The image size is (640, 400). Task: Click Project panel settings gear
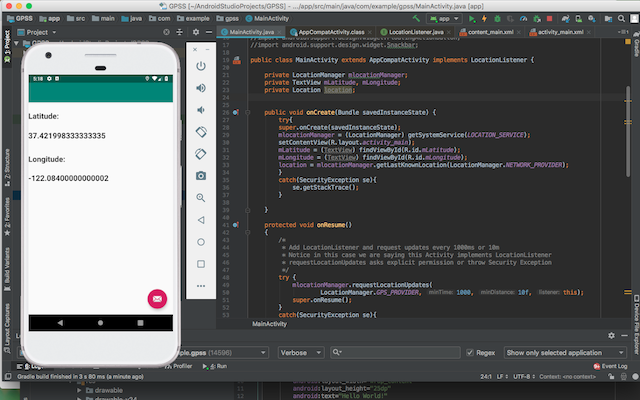point(196,32)
